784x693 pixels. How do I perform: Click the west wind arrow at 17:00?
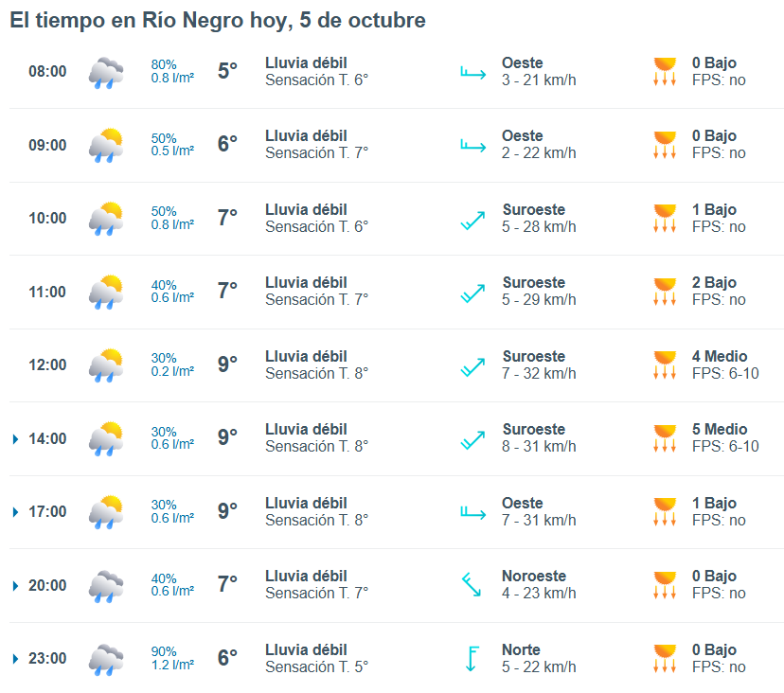[x=472, y=512]
